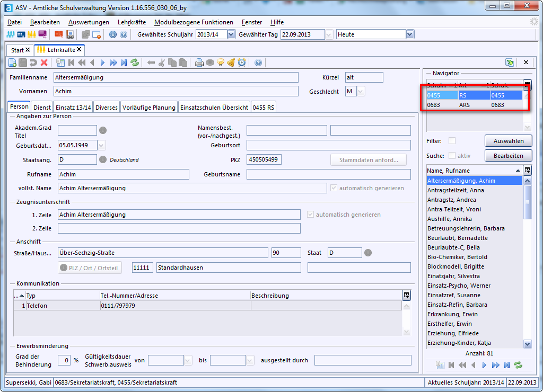
Task: Click the Auswählen button
Action: (x=509, y=141)
